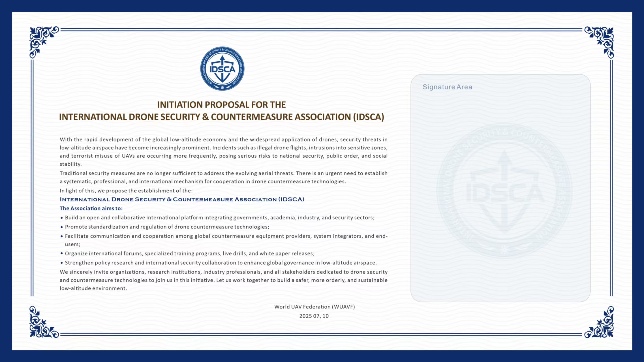
Task: Click the paragraph beginning 'We sincerely invite organizations'
Action: (224, 280)
